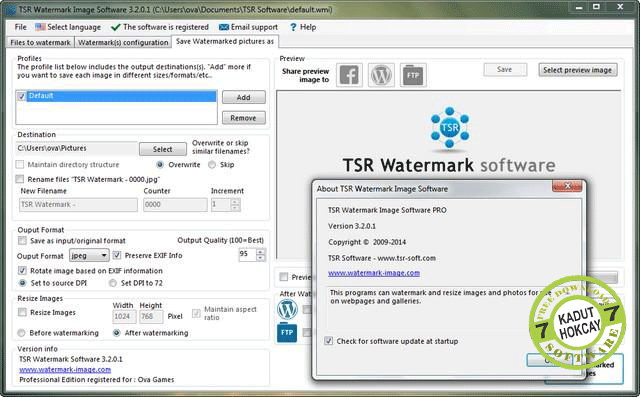The image size is (640, 397).
Task: Click the Remove profile button
Action: tap(244, 118)
